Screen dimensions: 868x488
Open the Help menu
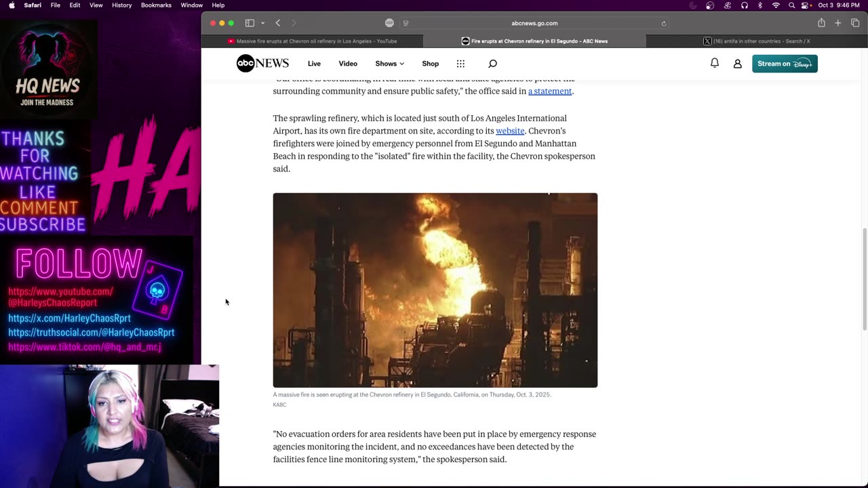pos(218,5)
